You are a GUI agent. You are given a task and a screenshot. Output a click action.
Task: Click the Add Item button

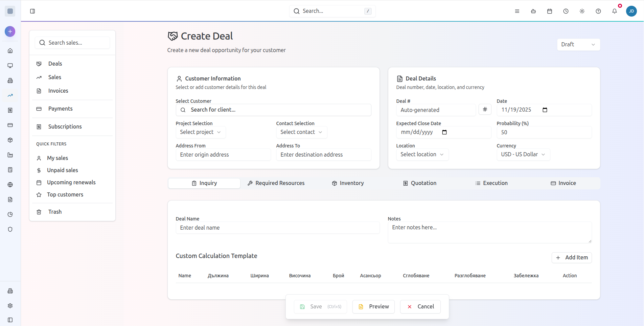[572, 257]
